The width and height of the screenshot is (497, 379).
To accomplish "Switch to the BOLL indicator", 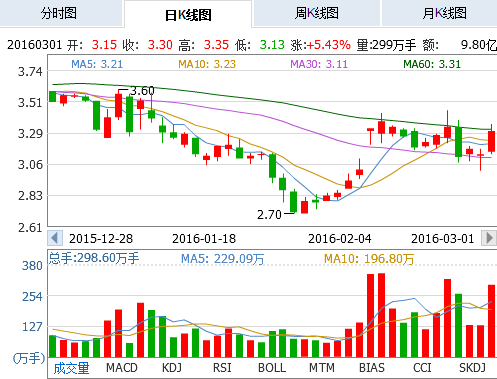I will pos(272,368).
